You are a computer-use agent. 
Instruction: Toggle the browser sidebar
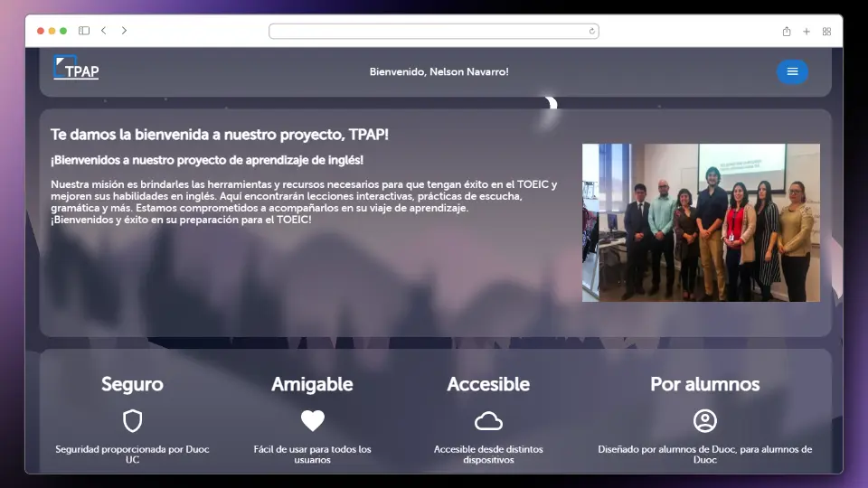pyautogui.click(x=84, y=31)
